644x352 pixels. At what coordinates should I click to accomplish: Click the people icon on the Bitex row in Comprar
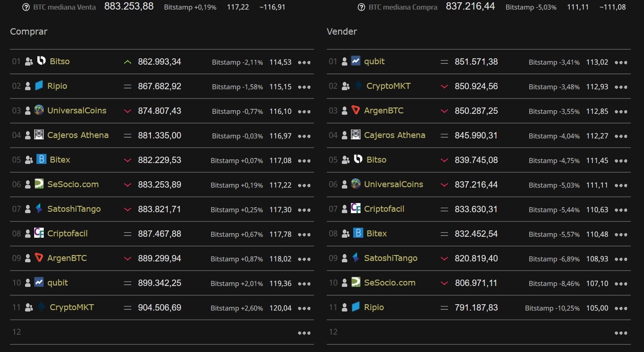click(x=29, y=160)
